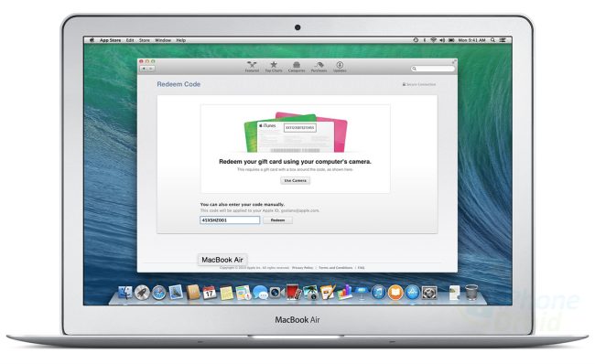Open the Store menu in menu bar

[x=145, y=40]
